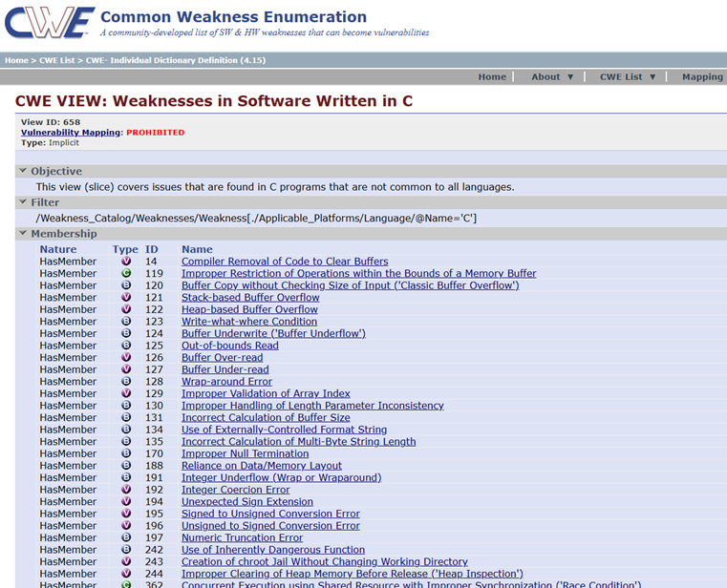Click the Common Weakness Enumeration title
The width and height of the screenshot is (727, 588).
point(234,16)
